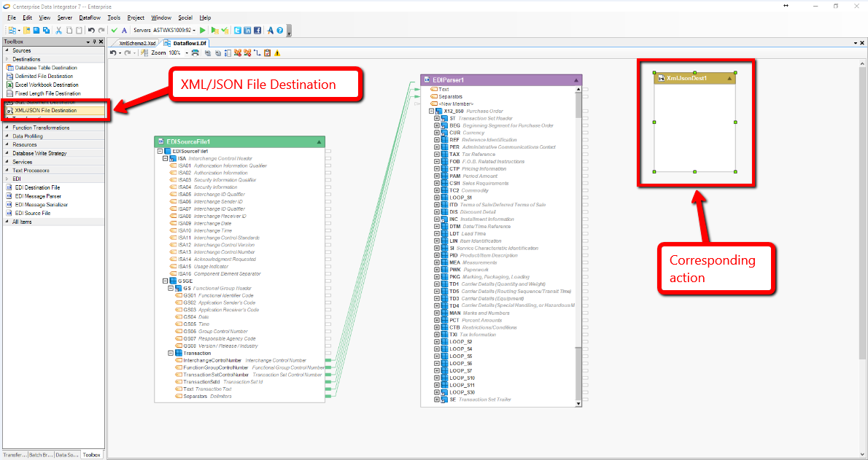The height and width of the screenshot is (460, 868).
Task: Click the Facebook share icon
Action: 257,30
